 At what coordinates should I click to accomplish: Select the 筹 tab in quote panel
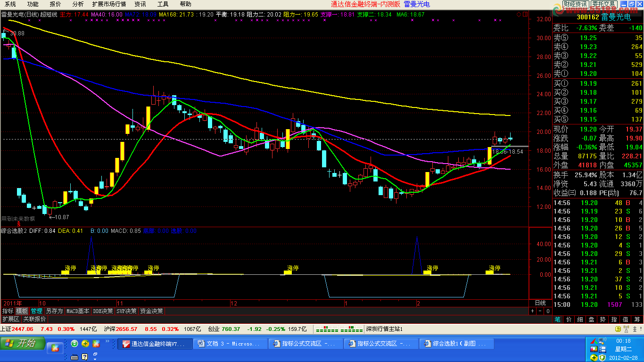pos(638,319)
